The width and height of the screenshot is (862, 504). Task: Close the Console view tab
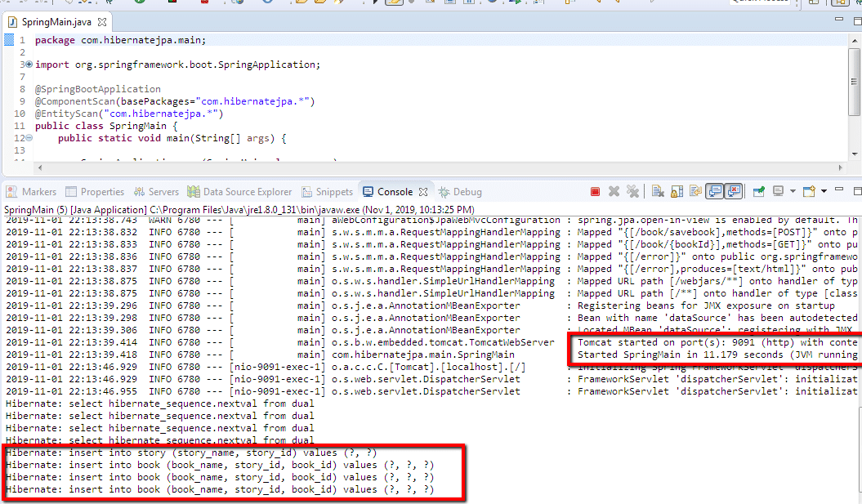(x=423, y=192)
